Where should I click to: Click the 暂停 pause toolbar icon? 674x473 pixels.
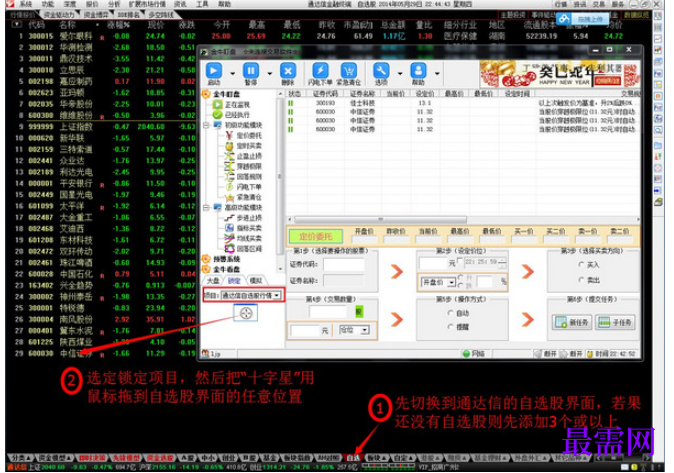coord(251,71)
